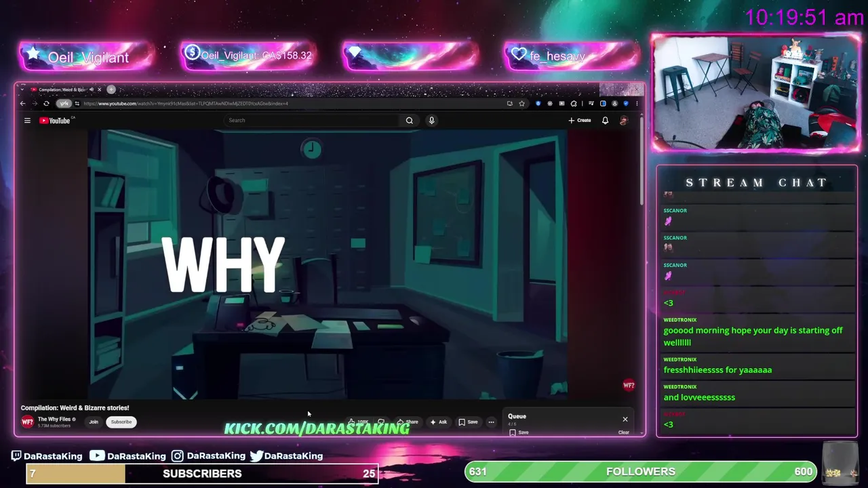Focus the YouTube search field
This screenshot has height=488, width=868.
point(312,121)
